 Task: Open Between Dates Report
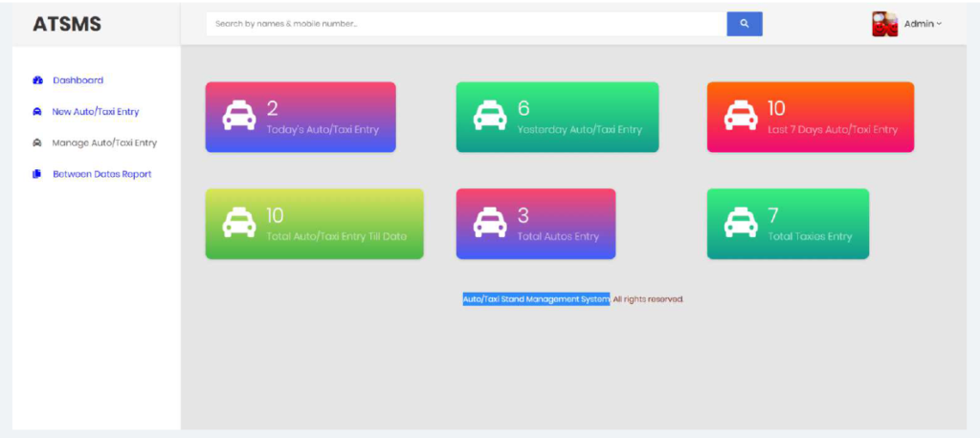101,174
